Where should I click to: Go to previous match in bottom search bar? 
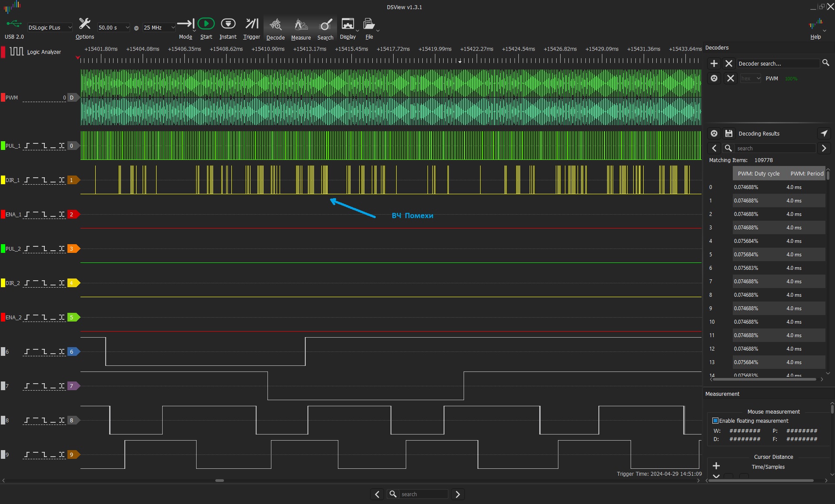(377, 494)
